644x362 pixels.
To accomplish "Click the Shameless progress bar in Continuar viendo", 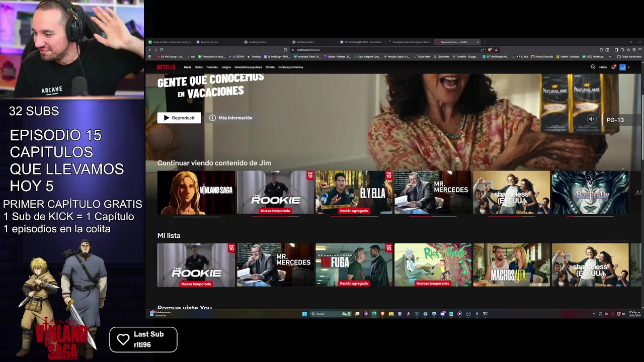I will point(511,217).
